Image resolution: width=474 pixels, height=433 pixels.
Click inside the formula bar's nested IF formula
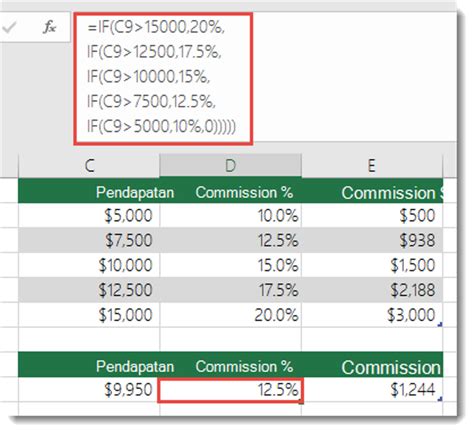coord(163,79)
